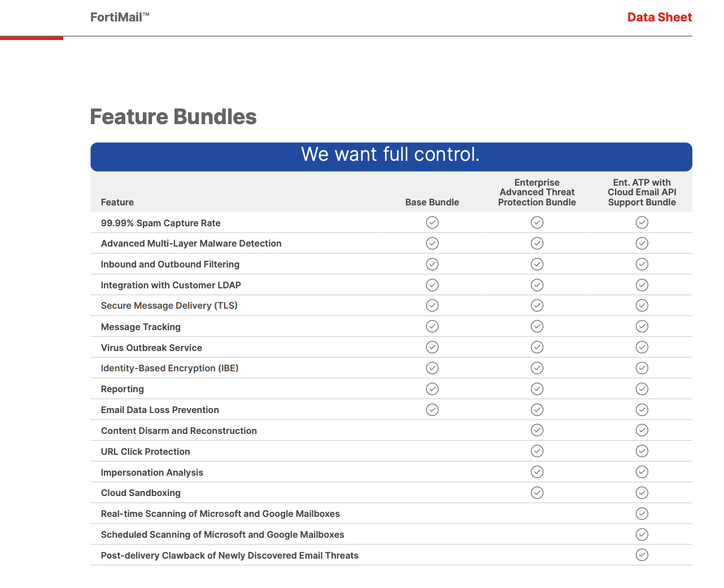Click Enterprise ATP checkmark for Cloud Sandboxing
Viewport: 724px width, 588px height.
537,493
